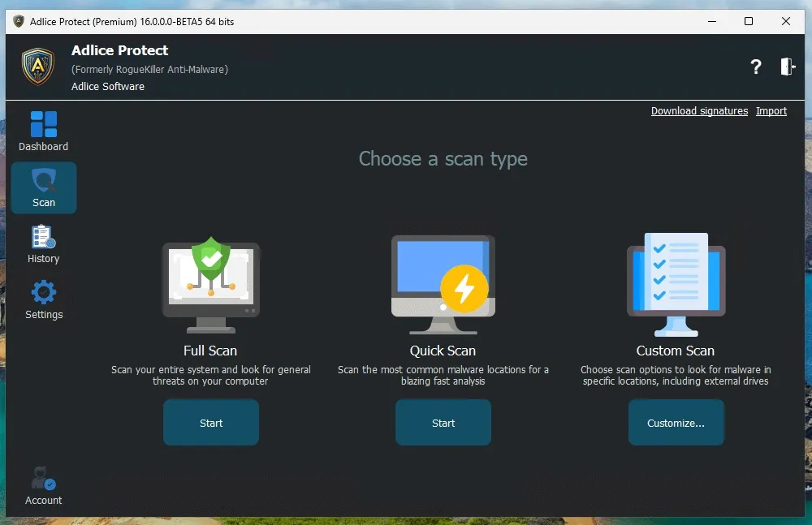Viewport: 812px width, 525px height.
Task: Open help with the question mark icon
Action: tap(756, 67)
